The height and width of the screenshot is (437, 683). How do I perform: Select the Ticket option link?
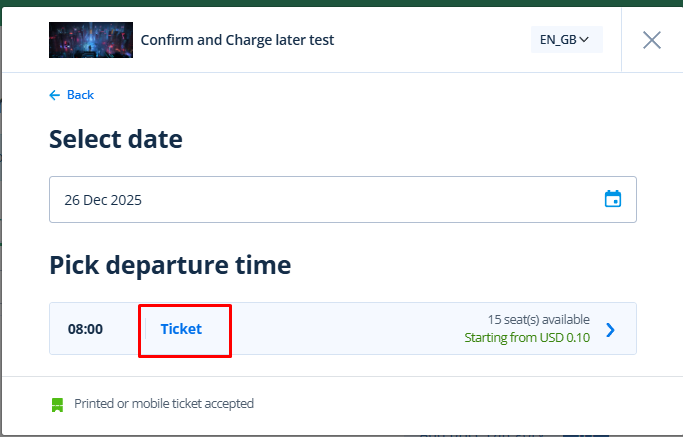tap(181, 329)
